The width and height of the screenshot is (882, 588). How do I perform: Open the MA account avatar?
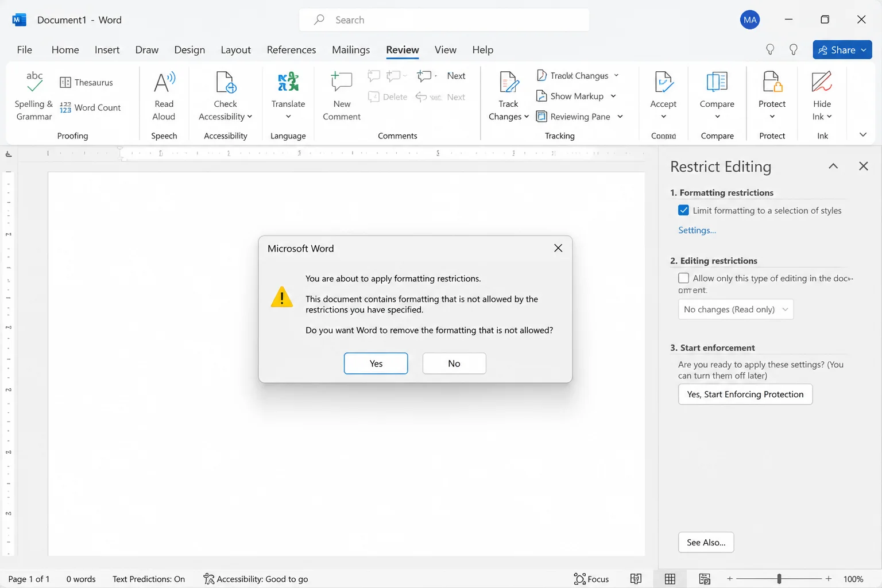pos(750,20)
